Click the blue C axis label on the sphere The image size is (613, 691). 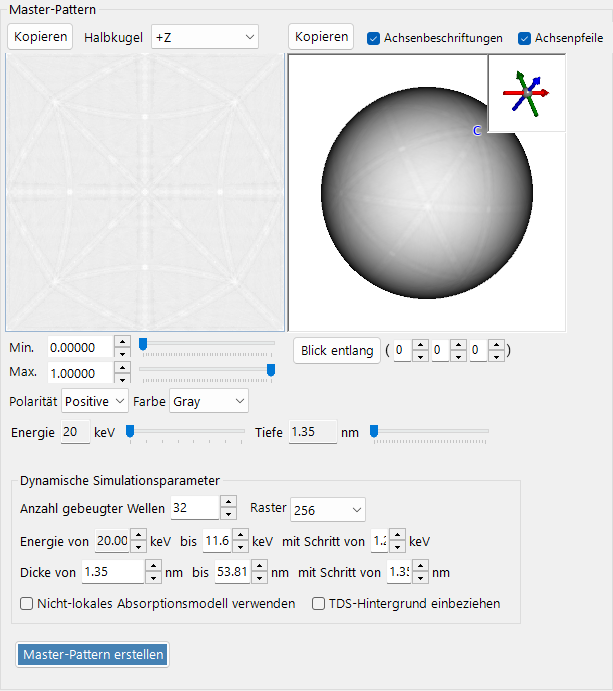click(477, 130)
